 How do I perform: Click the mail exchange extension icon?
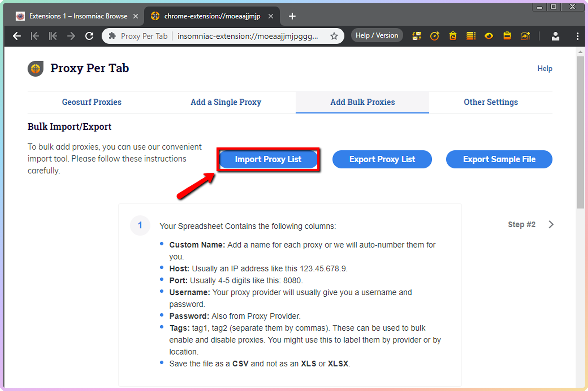(416, 36)
